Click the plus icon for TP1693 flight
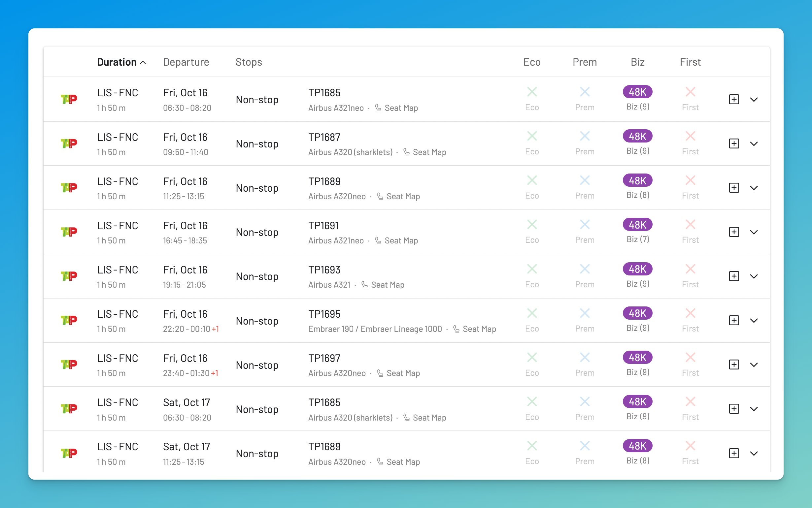Viewport: 812px width, 508px height. tap(734, 276)
